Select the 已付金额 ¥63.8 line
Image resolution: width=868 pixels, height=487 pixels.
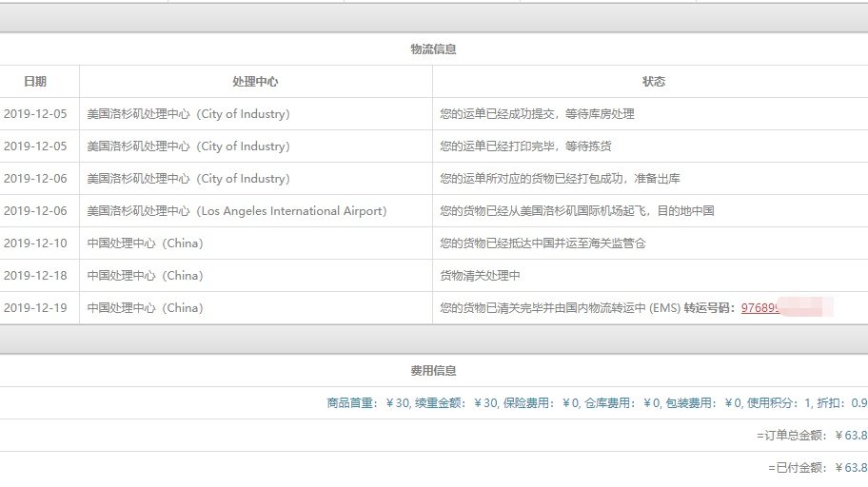[818, 468]
